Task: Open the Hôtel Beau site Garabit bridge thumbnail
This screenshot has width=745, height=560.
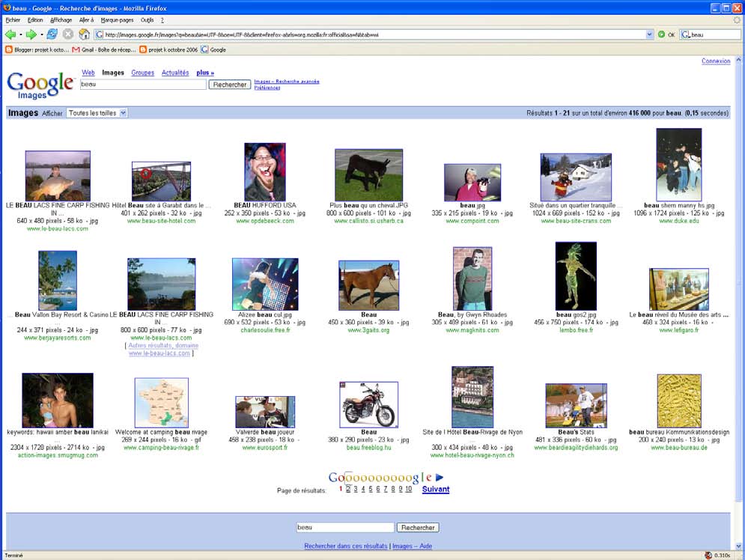Action: click(x=161, y=181)
